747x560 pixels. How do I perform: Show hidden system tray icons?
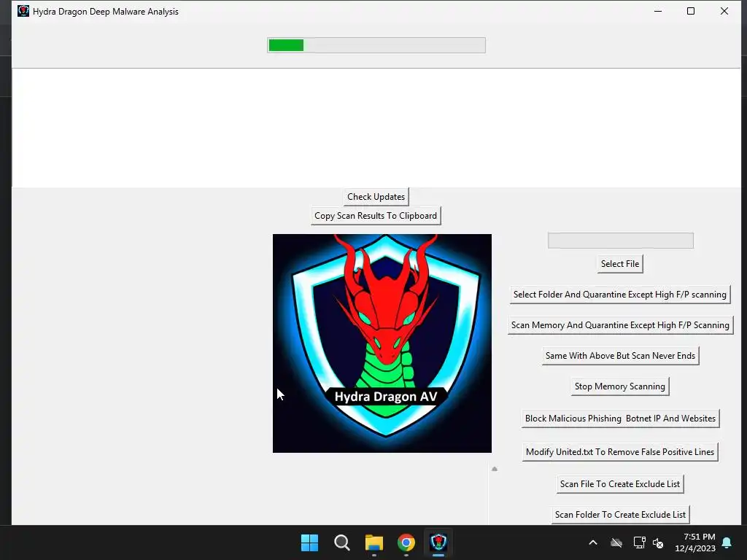pyautogui.click(x=593, y=542)
